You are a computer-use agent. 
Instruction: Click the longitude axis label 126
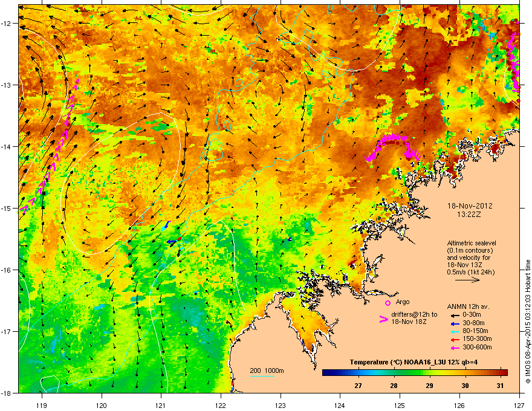459,406
